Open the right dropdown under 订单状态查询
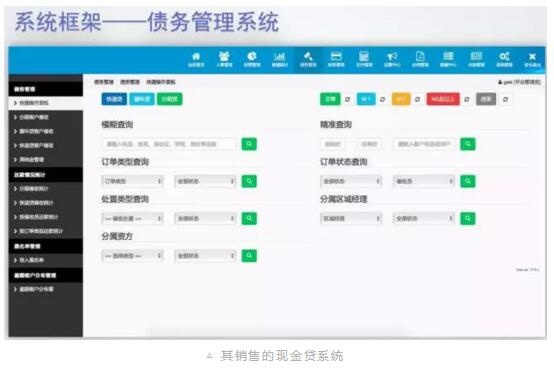Image resolution: width=554 pixels, height=369 pixels. coord(424,181)
